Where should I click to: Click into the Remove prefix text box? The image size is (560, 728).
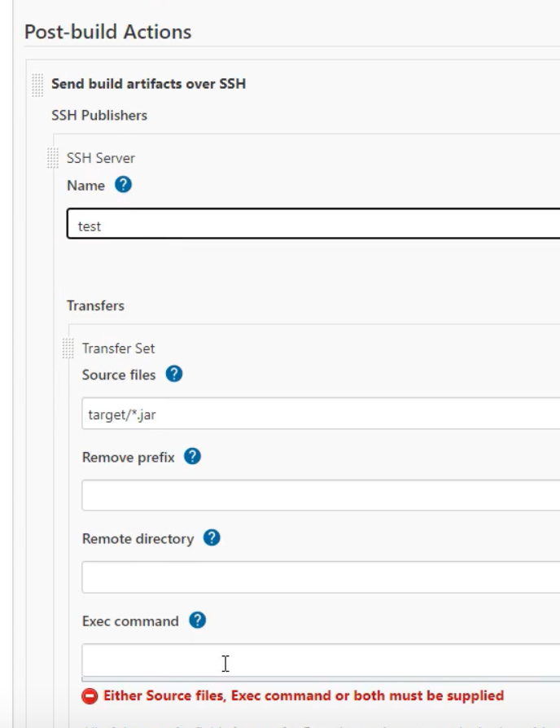tap(321, 495)
